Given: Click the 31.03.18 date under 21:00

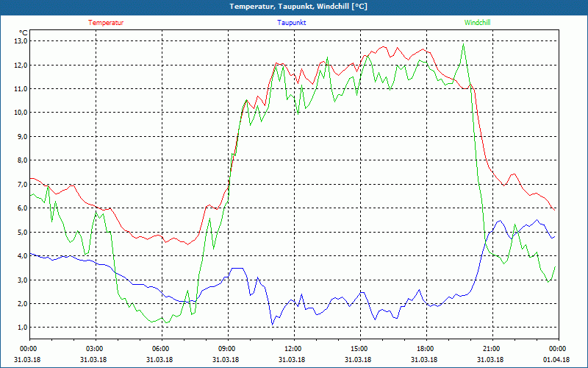Looking at the screenshot, I should pyautogui.click(x=490, y=359).
